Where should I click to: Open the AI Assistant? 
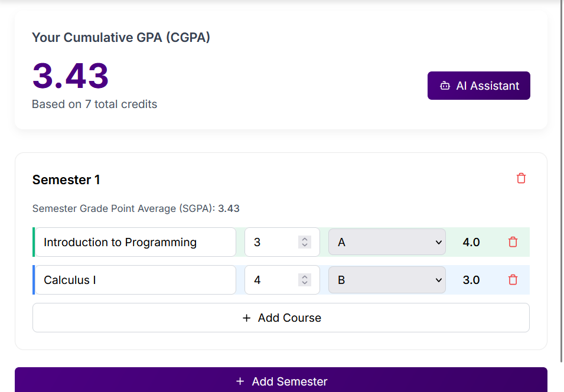(478, 86)
